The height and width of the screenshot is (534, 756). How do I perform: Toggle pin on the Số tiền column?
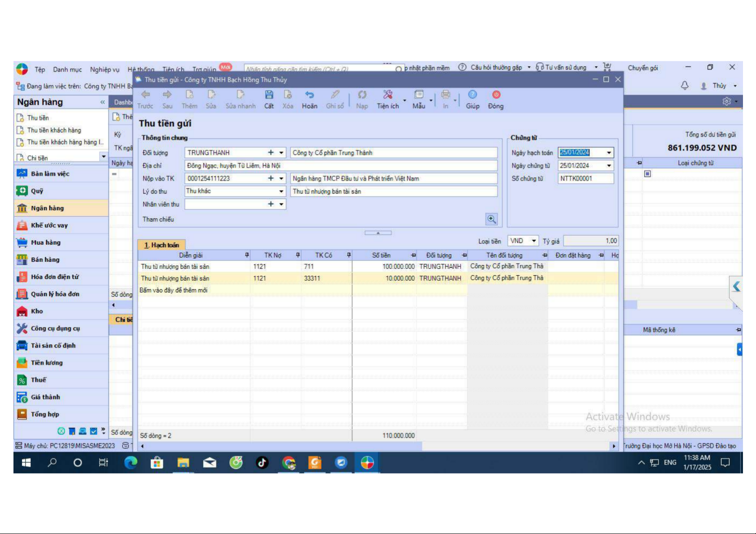click(x=413, y=255)
